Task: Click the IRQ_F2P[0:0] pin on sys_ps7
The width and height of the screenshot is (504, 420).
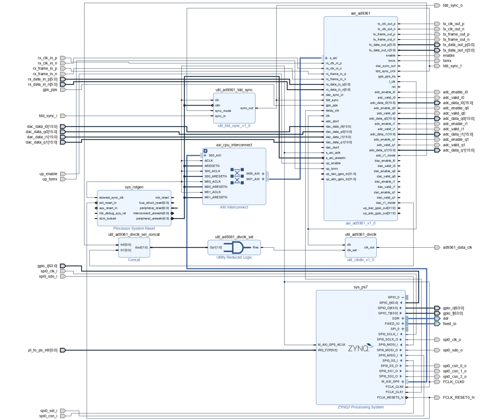Action: point(328,350)
